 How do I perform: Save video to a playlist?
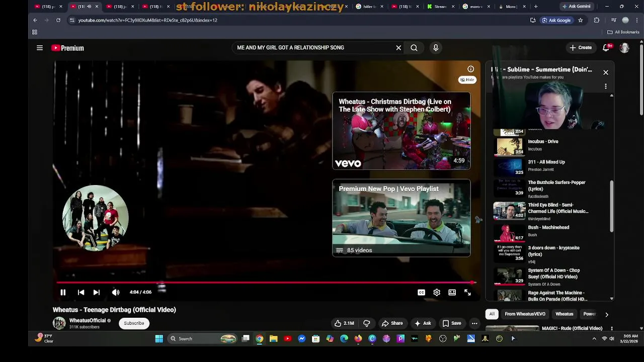[452, 323]
